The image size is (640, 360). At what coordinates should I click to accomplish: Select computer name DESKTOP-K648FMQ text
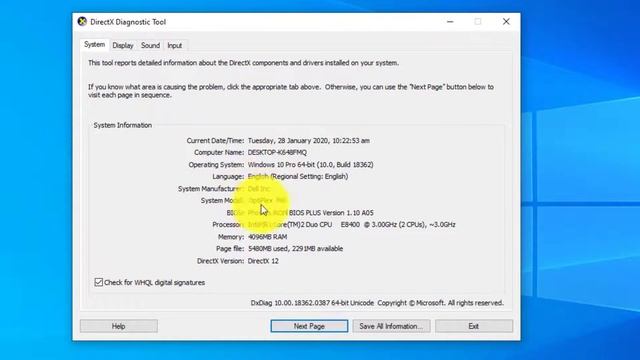click(277, 152)
